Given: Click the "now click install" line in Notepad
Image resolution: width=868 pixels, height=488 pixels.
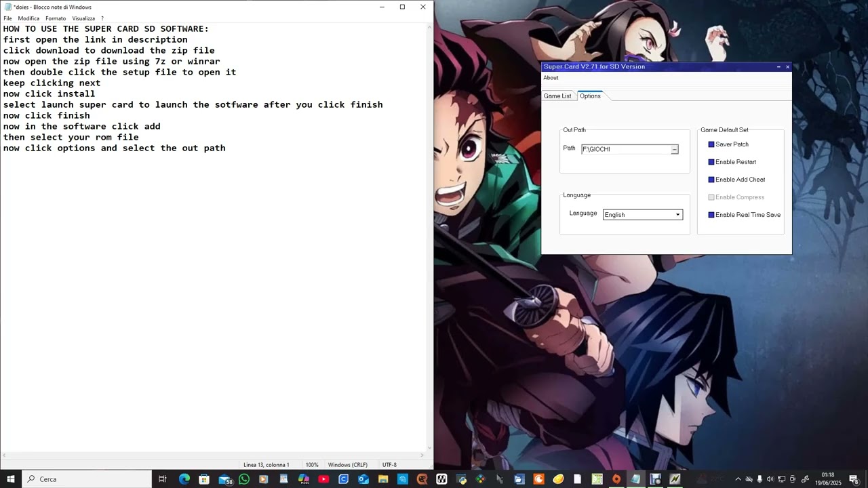Looking at the screenshot, I should tap(50, 94).
